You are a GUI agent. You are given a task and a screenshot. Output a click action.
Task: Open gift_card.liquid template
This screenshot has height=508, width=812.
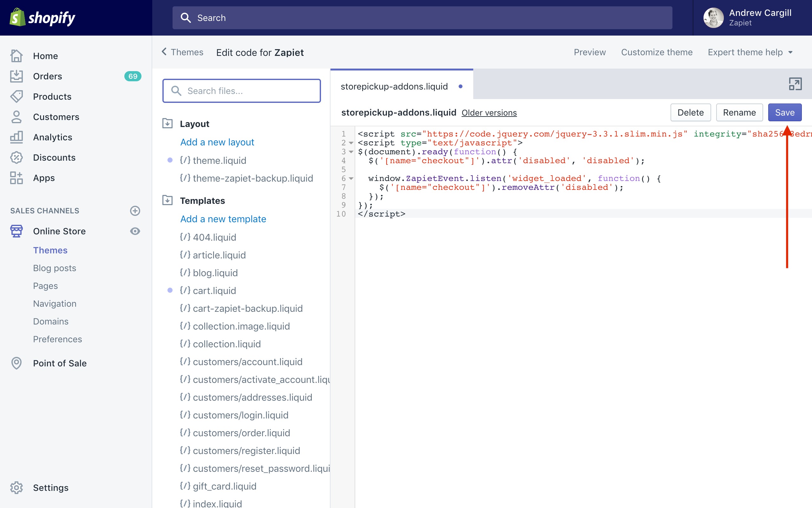tap(218, 486)
